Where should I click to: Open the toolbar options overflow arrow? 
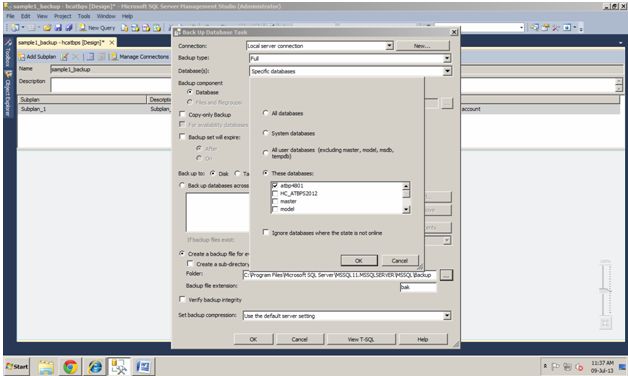click(x=581, y=28)
